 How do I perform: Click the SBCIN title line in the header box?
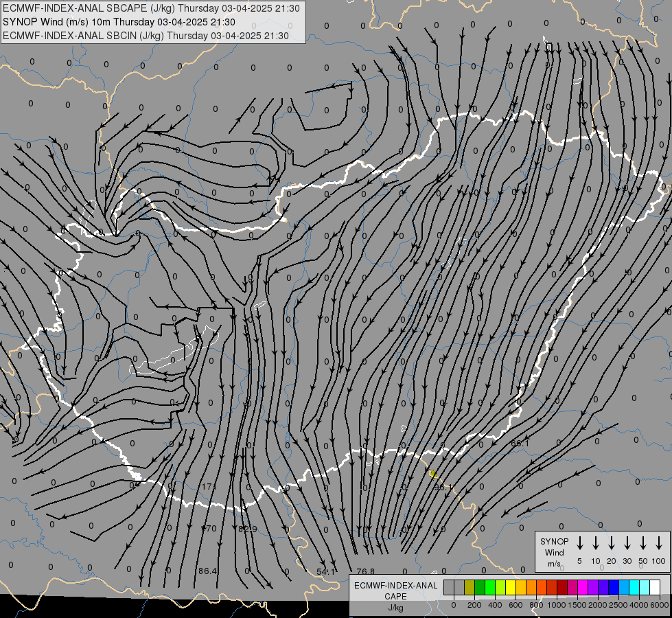(146, 36)
